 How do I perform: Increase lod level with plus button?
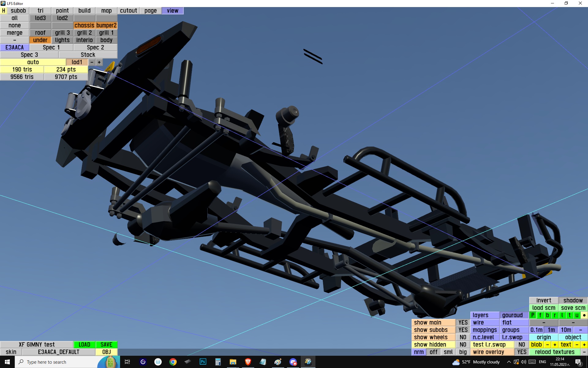coord(99,62)
